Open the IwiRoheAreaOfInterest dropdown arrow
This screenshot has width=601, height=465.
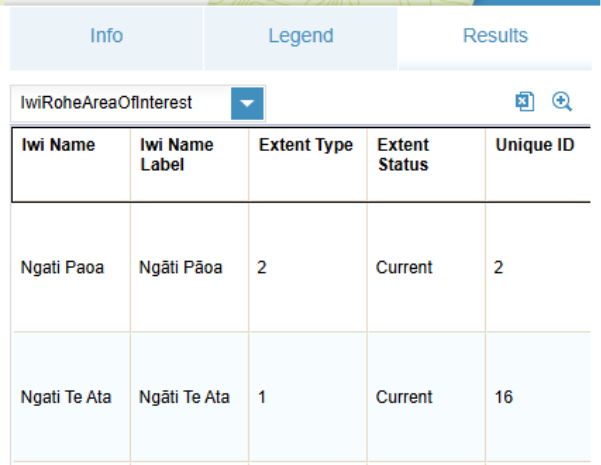pyautogui.click(x=247, y=104)
